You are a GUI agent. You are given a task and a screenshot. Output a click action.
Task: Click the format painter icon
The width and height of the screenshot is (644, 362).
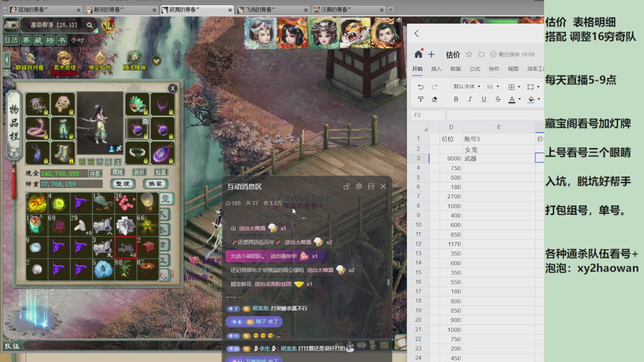[421, 99]
